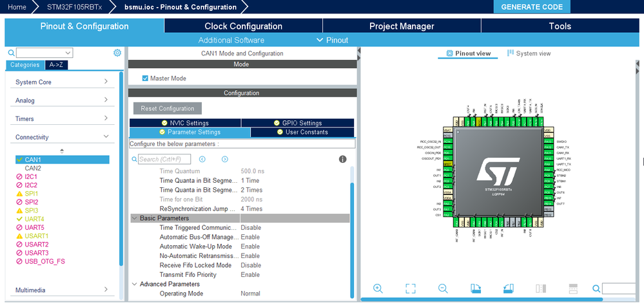Click the PA13 SWDIO pin on chip
This screenshot has height=307, width=644.
[548, 142]
